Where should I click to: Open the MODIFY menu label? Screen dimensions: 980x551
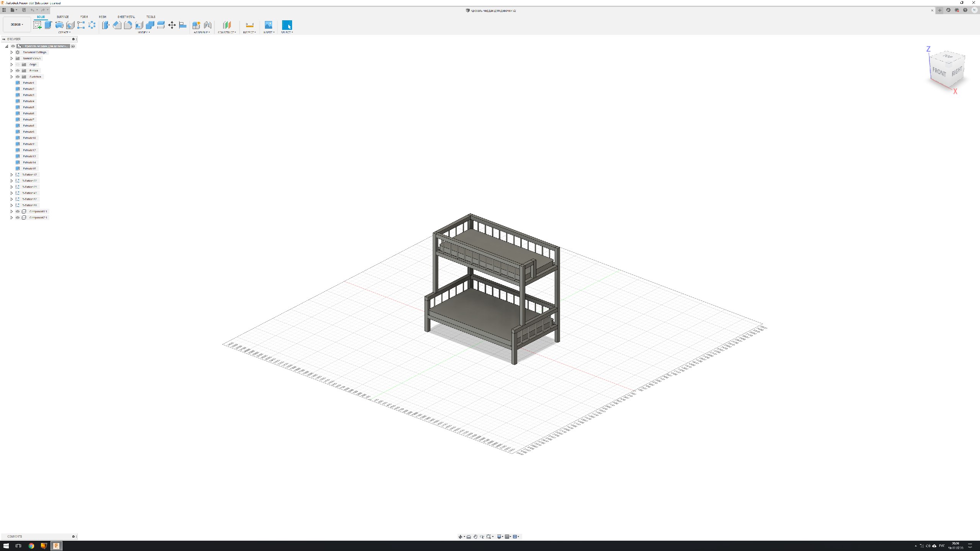144,33
